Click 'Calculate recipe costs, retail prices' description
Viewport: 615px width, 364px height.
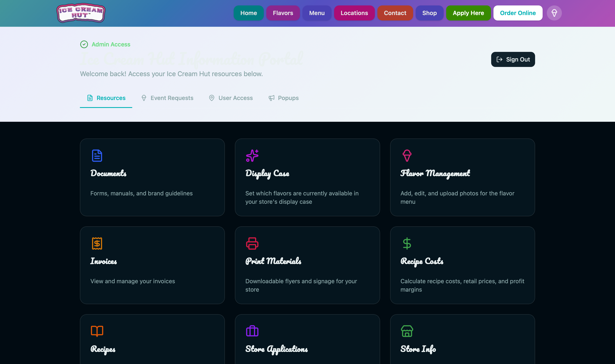[462, 285]
